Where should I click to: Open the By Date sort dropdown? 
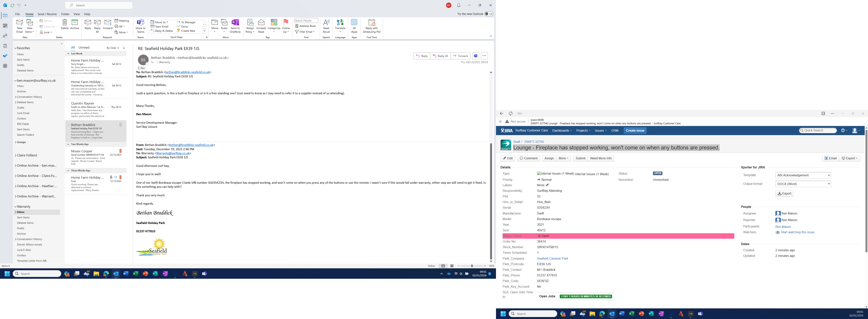[x=113, y=48]
